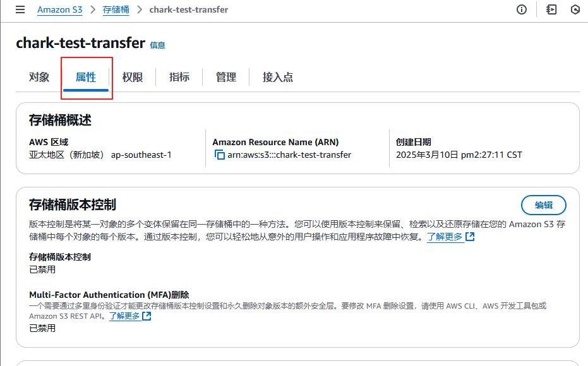The width and height of the screenshot is (588, 366).
Task: Open 了解更多 link in versioning description
Action: (x=445, y=237)
